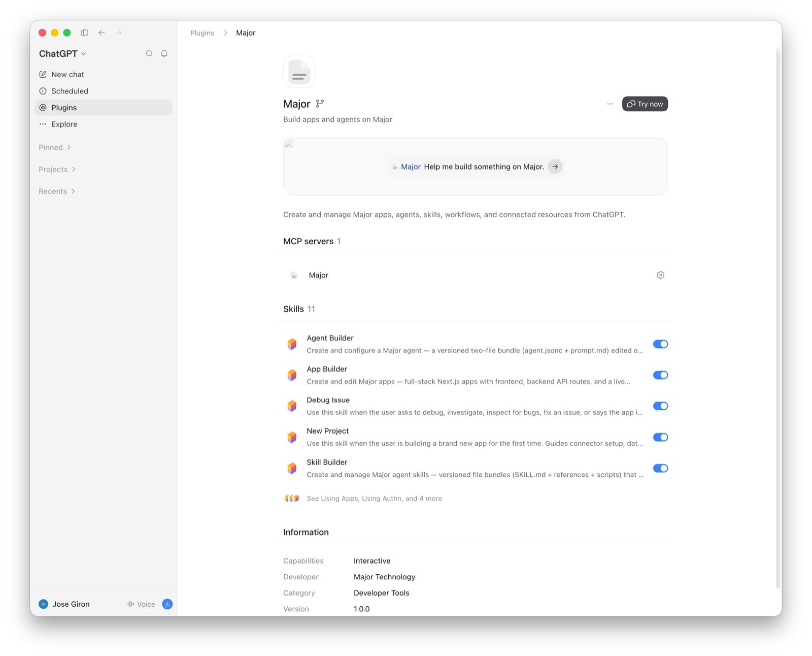The image size is (812, 656).
Task: Click the Major Technology developer value
Action: [384, 577]
